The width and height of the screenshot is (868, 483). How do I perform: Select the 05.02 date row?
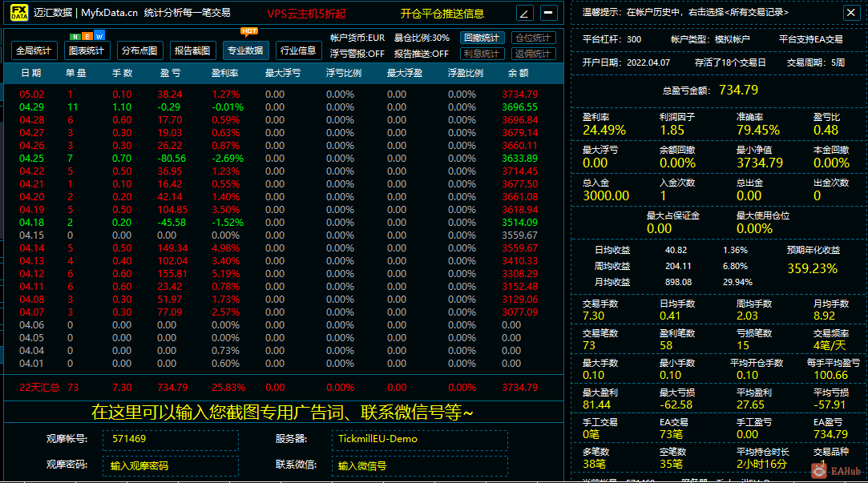pyautogui.click(x=284, y=94)
